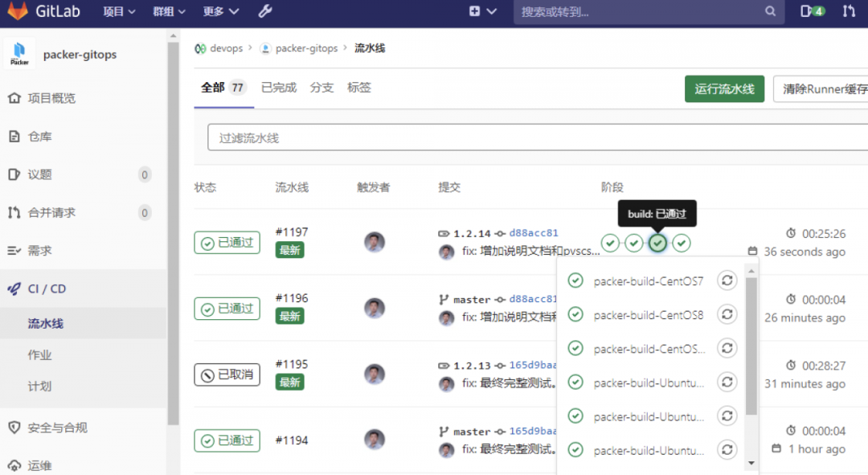Open commit d88acc81 of pipeline #1197
The height and width of the screenshot is (475, 868).
tap(533, 232)
